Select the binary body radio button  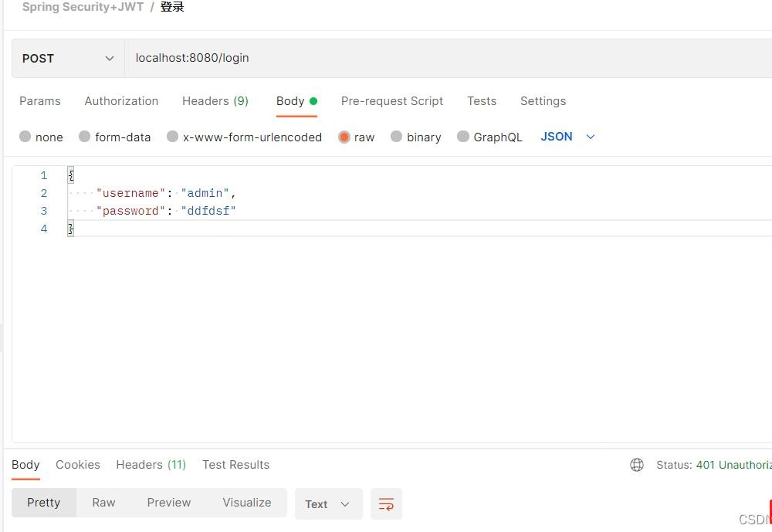[397, 137]
